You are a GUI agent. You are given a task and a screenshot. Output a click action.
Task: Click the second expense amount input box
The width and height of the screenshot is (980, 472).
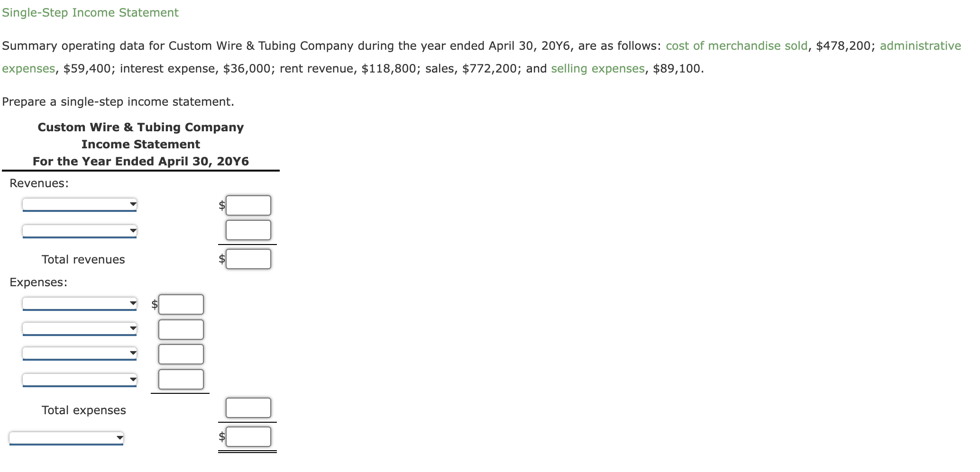point(181,329)
